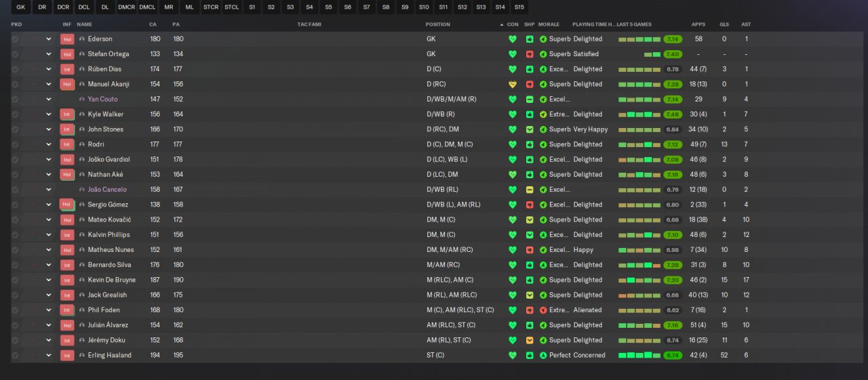Image resolution: width=868 pixels, height=380 pixels.
Task: Open the position dropdown for Bernardo Silva
Action: click(x=49, y=265)
